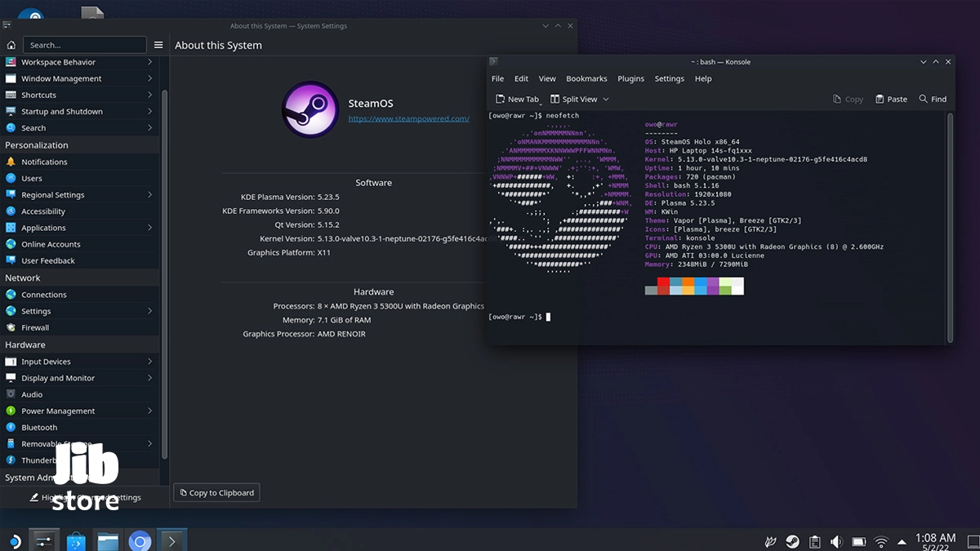Click Find in the Konsole toolbar
The image size is (980, 551).
click(933, 99)
